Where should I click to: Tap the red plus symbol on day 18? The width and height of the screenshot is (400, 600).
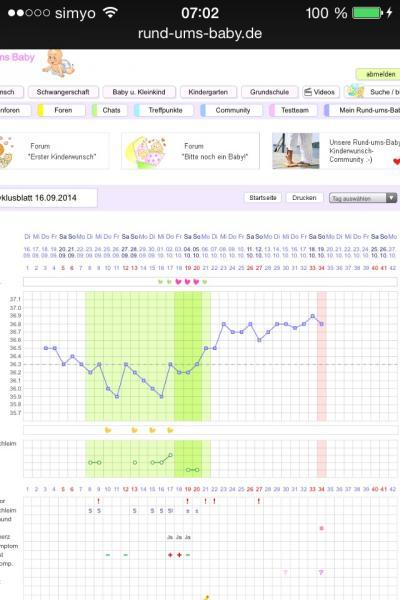point(179,555)
